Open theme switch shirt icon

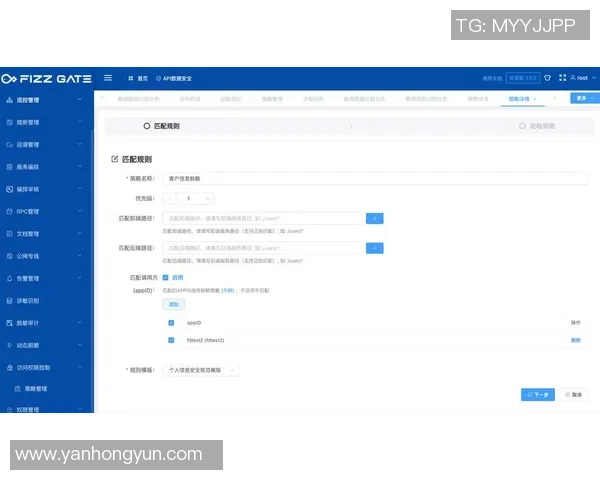tap(548, 78)
